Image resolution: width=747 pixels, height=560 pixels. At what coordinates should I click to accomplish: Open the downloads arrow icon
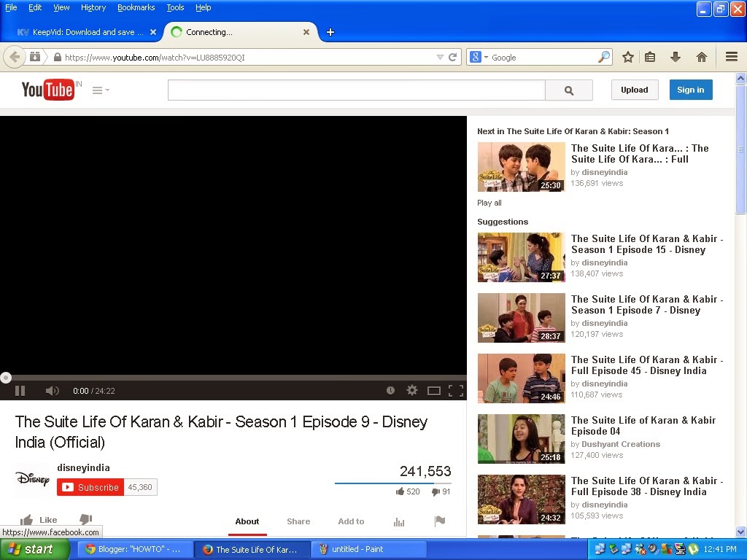pyautogui.click(x=675, y=57)
